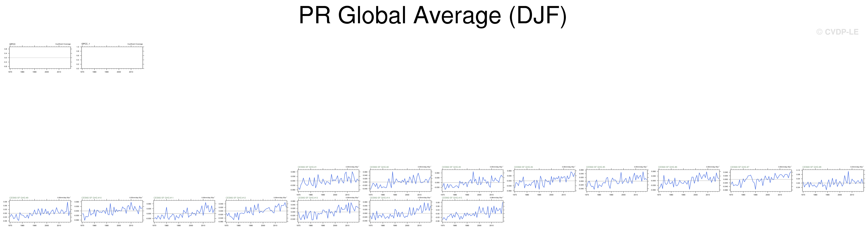Image resolution: width=868 pixels, height=232 pixels.
Task: Select the CESM2-SF GHG #11 timeseries plot
Action: 184,211
